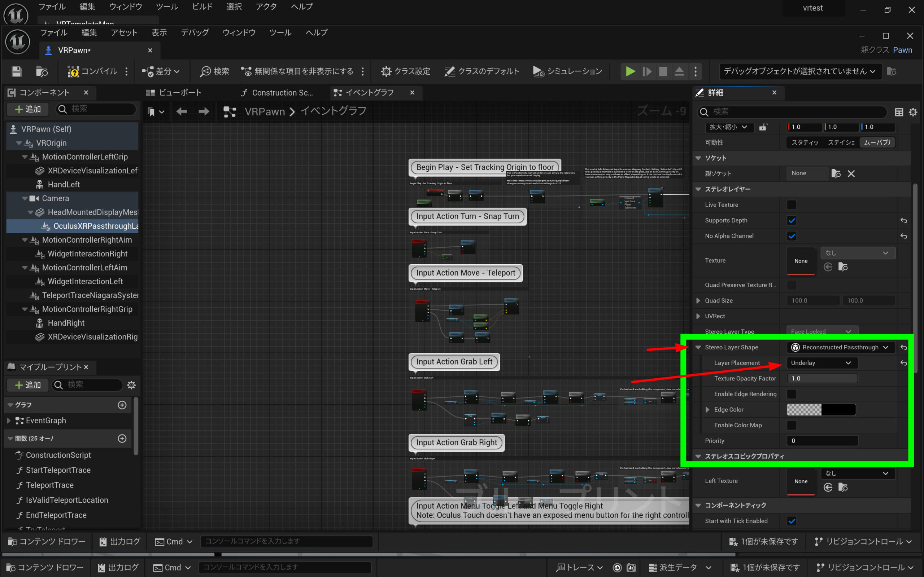924x577 pixels.
Task: Clear parent socket with the X icon
Action: [851, 173]
